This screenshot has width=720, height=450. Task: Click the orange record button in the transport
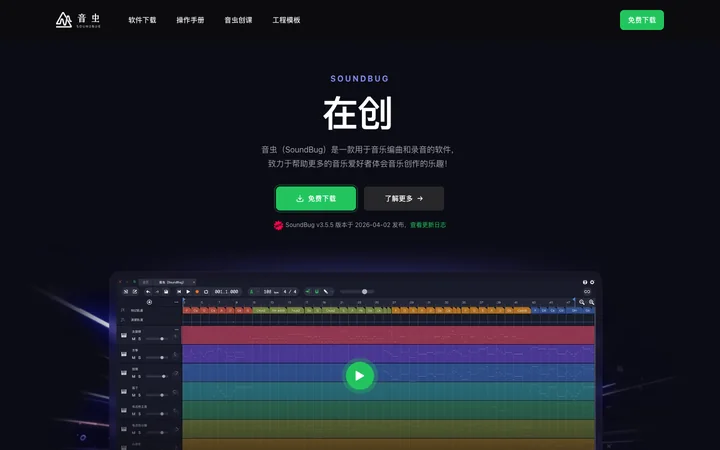pos(197,292)
